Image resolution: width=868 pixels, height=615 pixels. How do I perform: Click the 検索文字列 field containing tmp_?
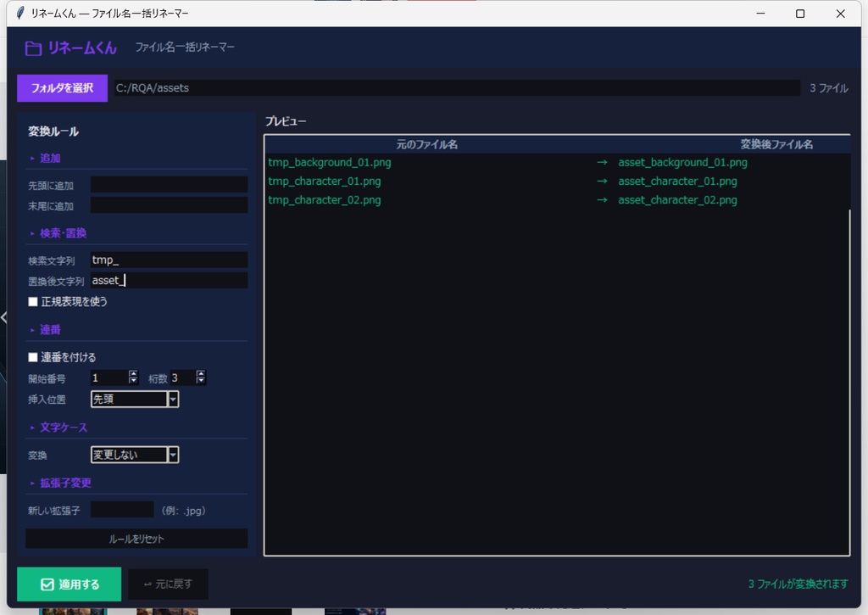(169, 260)
